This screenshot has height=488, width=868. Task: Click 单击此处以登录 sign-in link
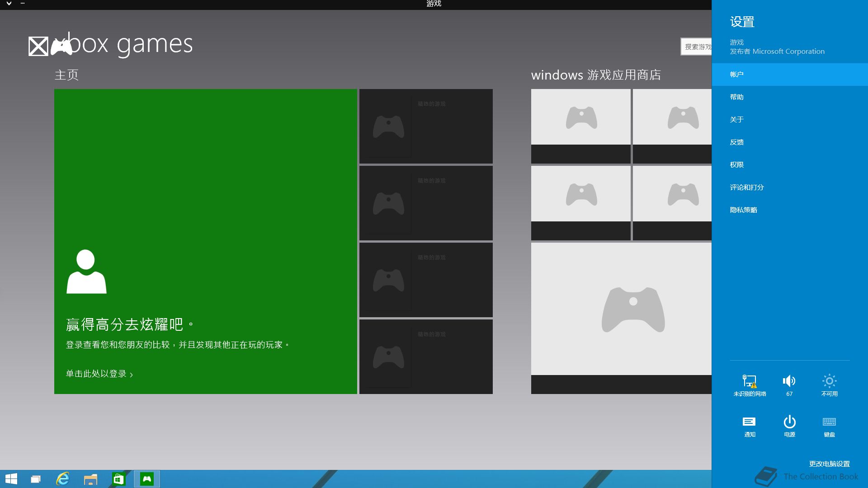pos(99,374)
